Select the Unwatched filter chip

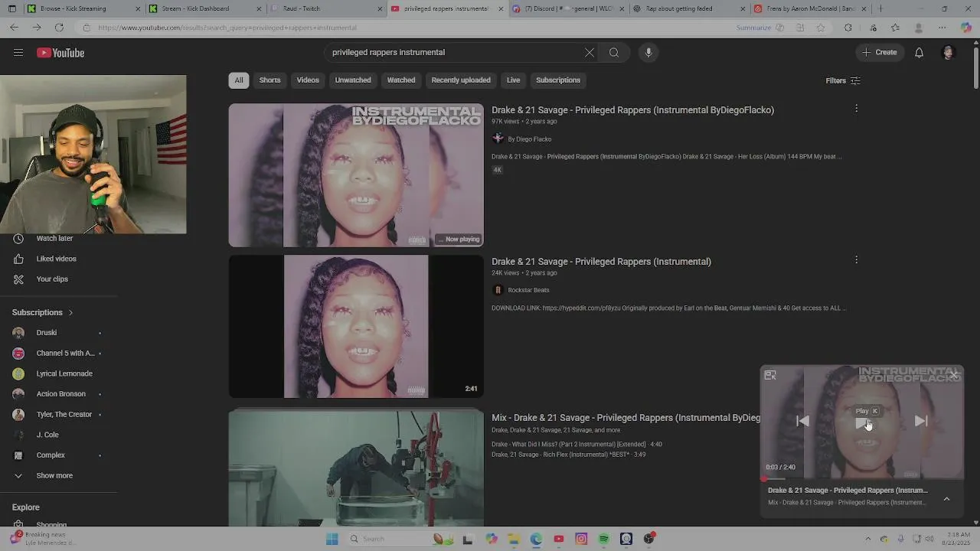(353, 80)
